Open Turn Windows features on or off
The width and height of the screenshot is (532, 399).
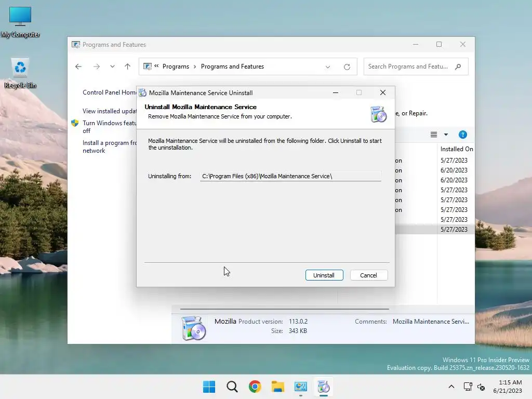[x=109, y=127]
